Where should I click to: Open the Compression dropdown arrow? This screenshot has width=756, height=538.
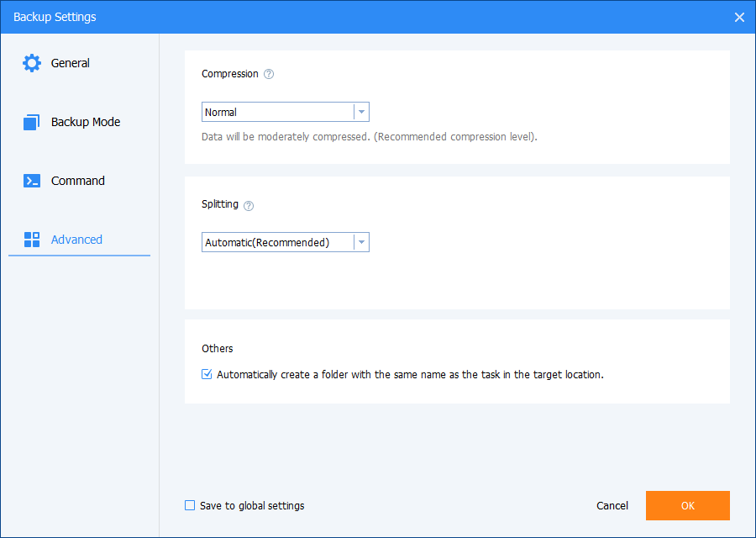coord(361,112)
